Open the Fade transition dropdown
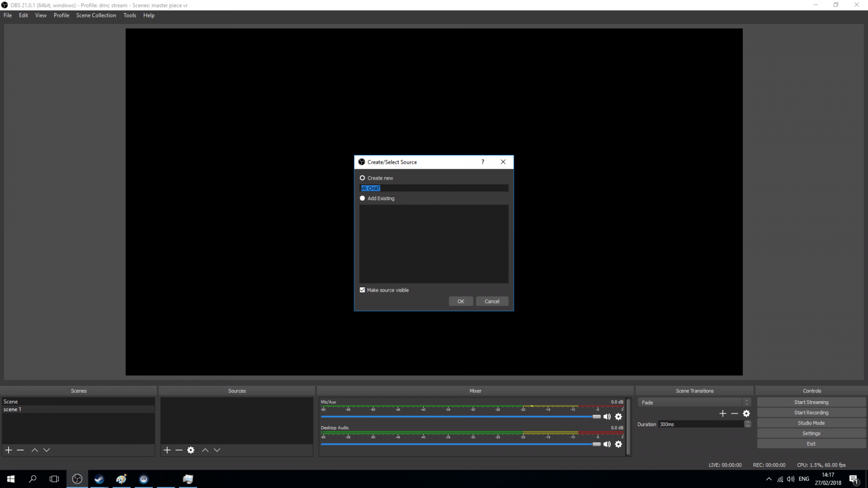Screen dimensions: 868x488 click(694, 402)
